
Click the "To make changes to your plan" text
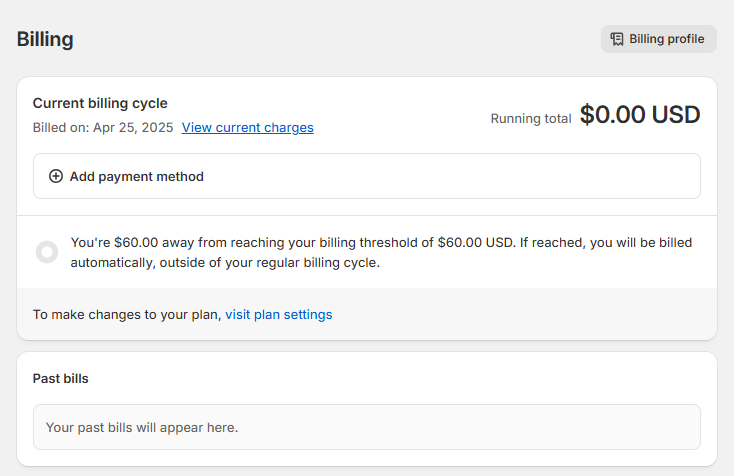pyautogui.click(x=127, y=314)
